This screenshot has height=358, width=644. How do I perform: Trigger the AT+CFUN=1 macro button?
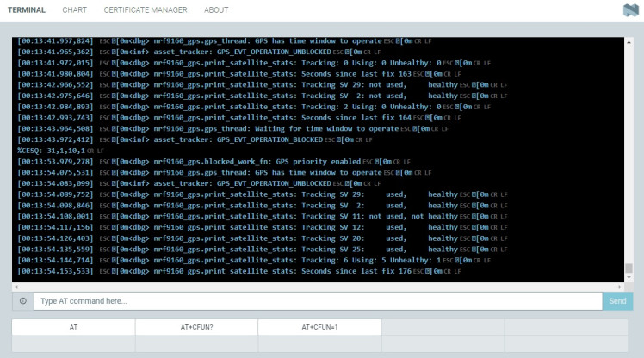click(x=319, y=327)
